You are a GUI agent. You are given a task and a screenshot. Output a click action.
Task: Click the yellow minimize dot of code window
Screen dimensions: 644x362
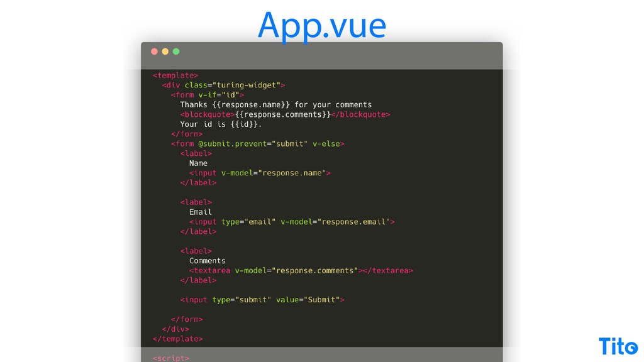[165, 52]
